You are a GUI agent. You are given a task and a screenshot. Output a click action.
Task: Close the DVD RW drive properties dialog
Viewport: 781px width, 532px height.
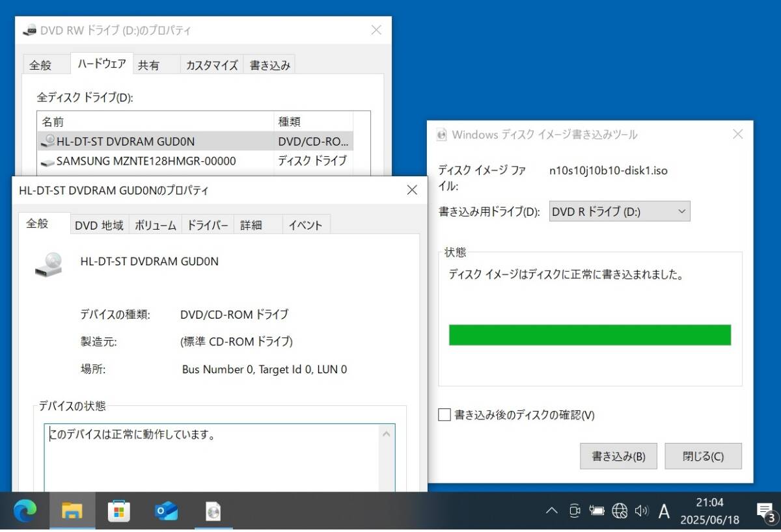click(x=376, y=30)
